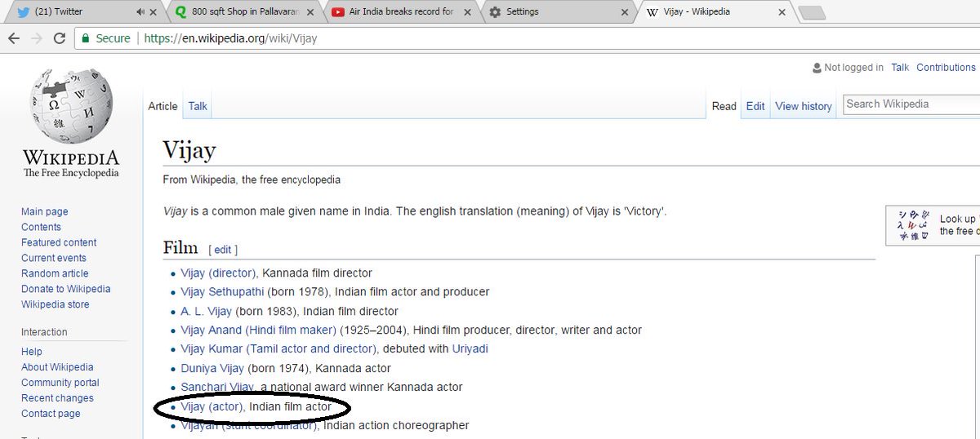Switch to the 800 sqft Shop tab
Viewport: 980px width, 439px height.
point(246,12)
